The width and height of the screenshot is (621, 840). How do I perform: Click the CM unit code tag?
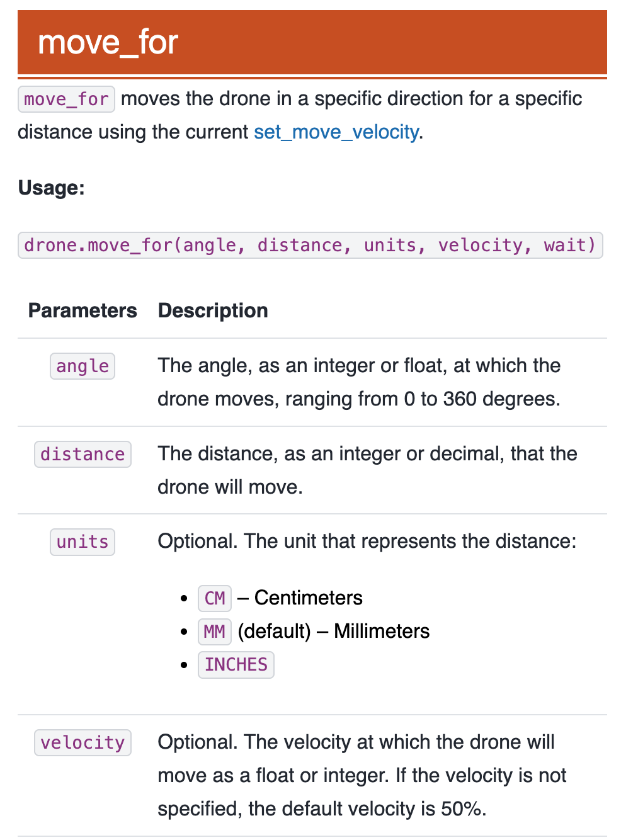point(215,598)
